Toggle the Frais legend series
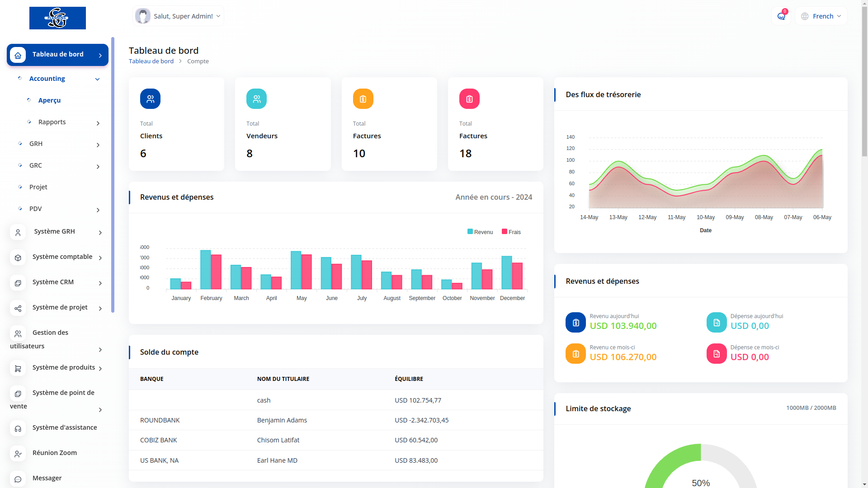 click(511, 232)
